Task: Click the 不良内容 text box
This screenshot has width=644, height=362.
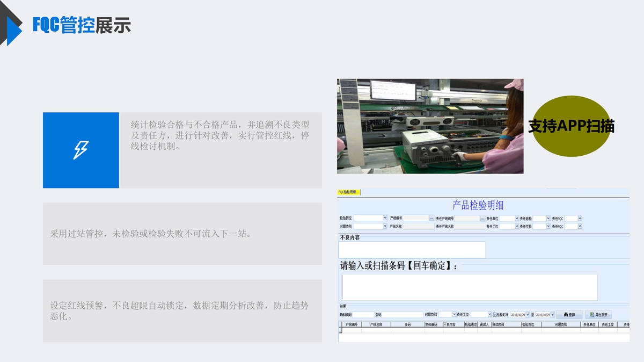Action: point(412,250)
